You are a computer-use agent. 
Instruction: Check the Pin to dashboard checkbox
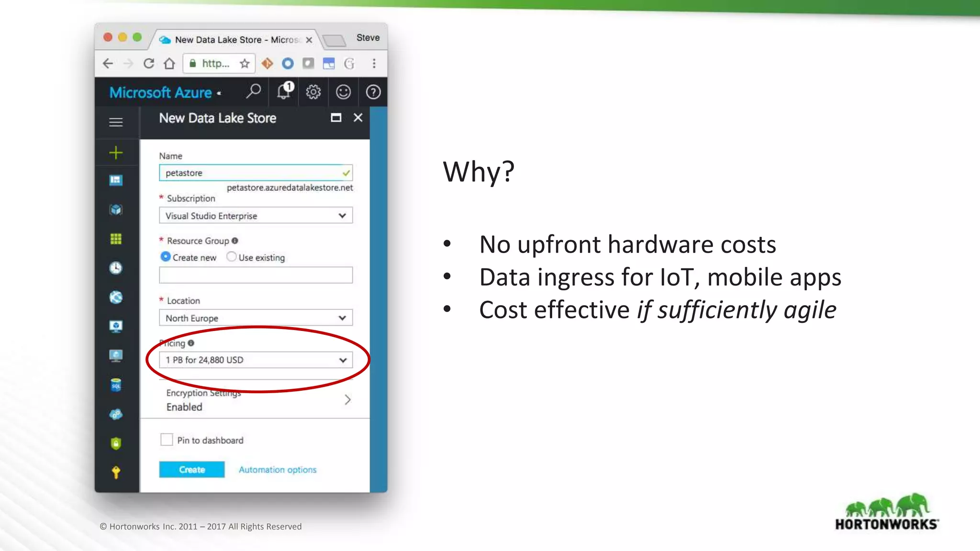(167, 440)
